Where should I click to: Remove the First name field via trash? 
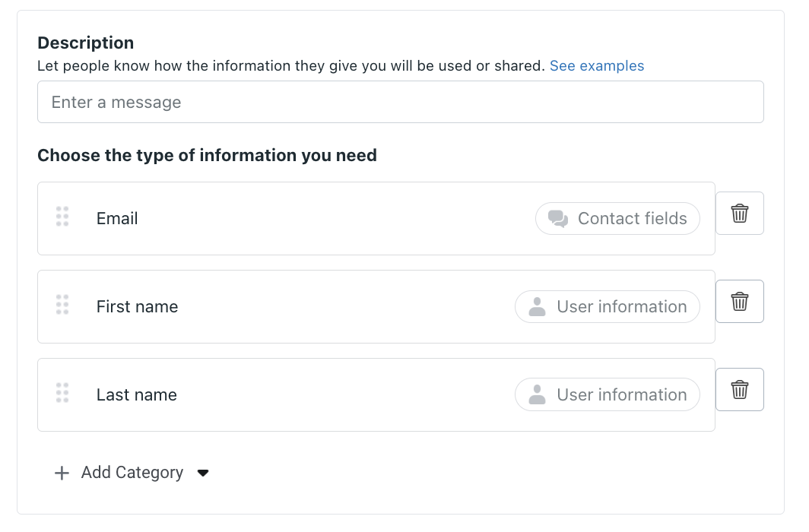point(740,302)
